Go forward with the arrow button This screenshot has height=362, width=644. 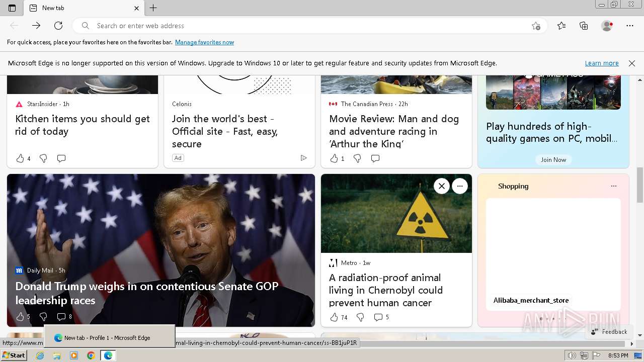point(36,26)
